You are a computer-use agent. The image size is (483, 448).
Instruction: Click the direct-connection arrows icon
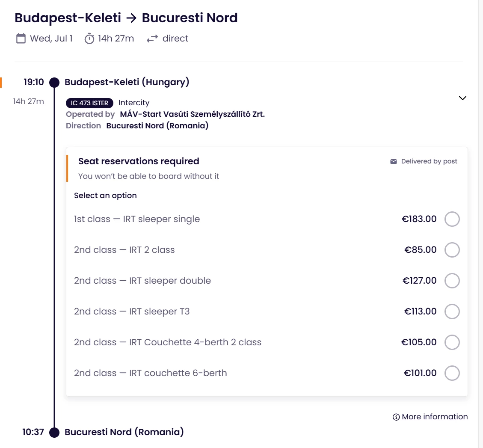point(152,39)
